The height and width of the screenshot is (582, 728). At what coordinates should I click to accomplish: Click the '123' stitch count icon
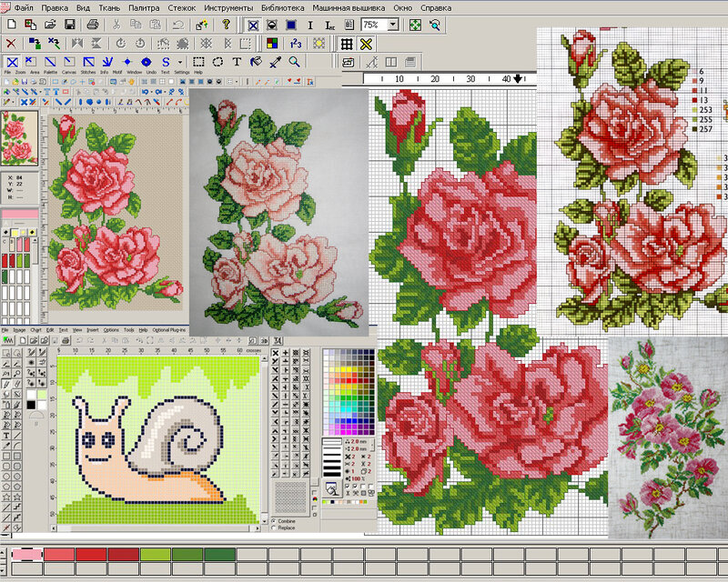295,43
